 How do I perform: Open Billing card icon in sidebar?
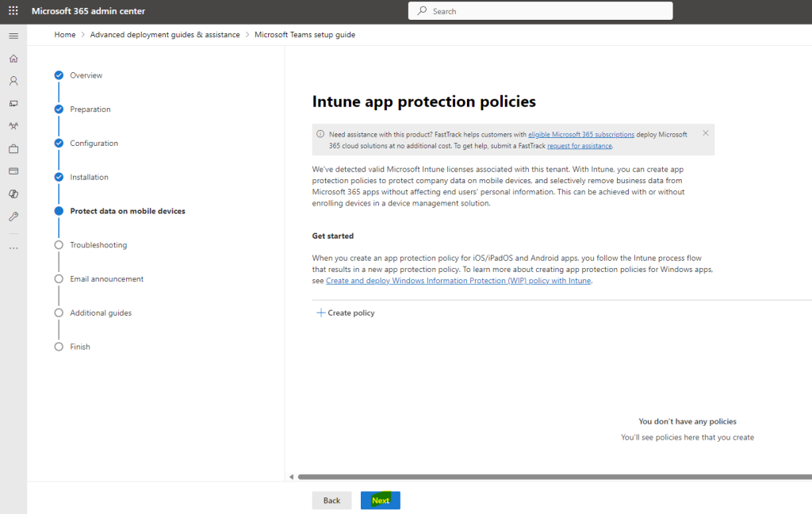click(13, 171)
